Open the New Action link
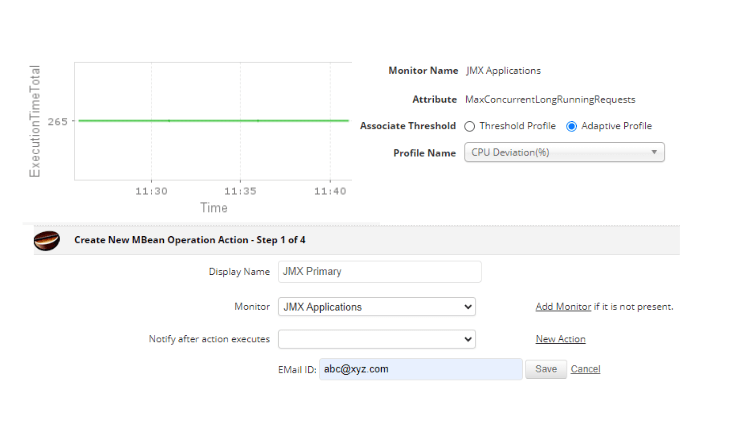This screenshot has width=730, height=445. coord(561,339)
